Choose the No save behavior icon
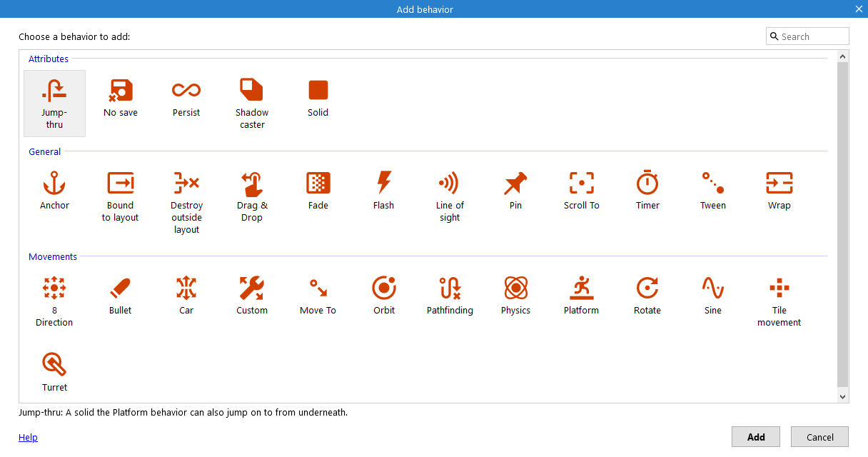Viewport: 868px width, 457px height. [x=121, y=91]
